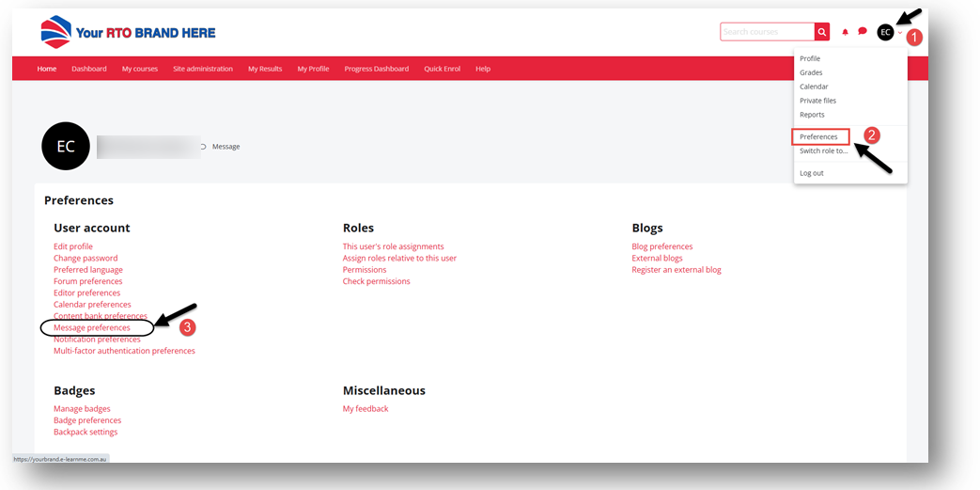980x490 pixels.
Task: Go to Progress Dashboard tab
Action: click(376, 69)
